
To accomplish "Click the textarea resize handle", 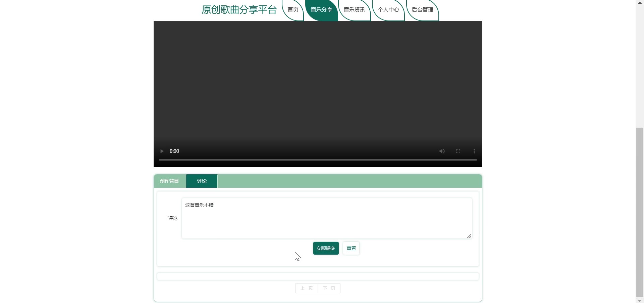I will (469, 236).
